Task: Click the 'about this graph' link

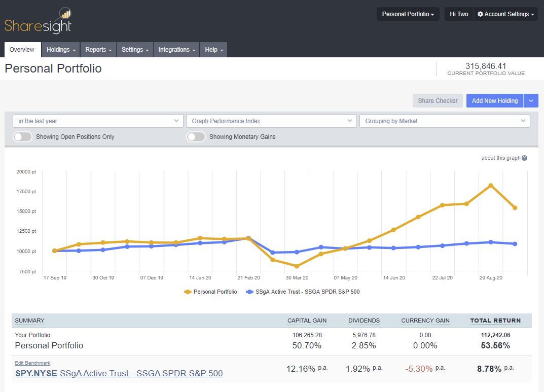Action: coord(500,158)
